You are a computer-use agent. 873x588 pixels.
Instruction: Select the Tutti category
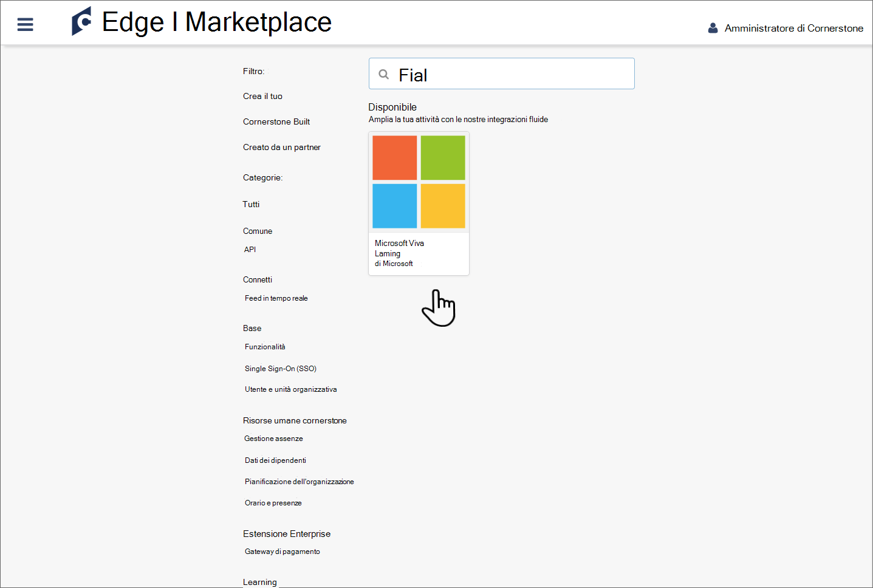click(251, 204)
